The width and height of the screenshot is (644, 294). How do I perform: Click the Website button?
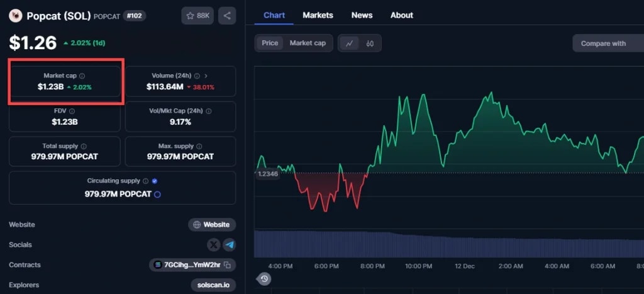pyautogui.click(x=212, y=225)
